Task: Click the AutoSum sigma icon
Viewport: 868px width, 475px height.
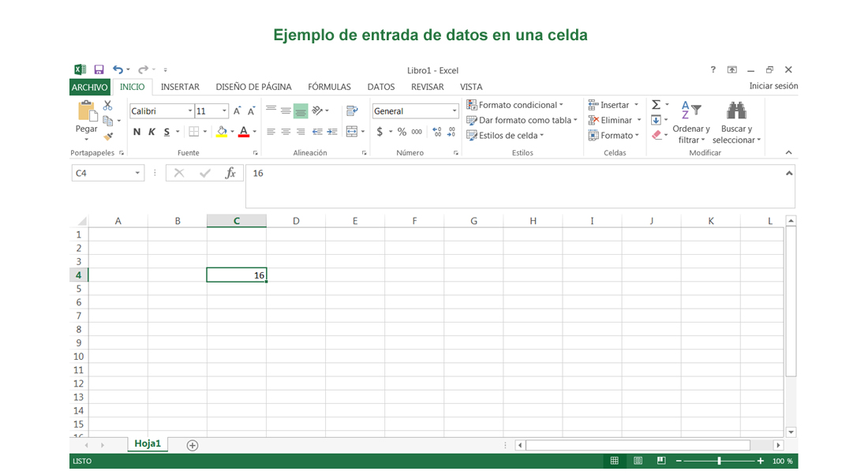Action: pos(656,105)
